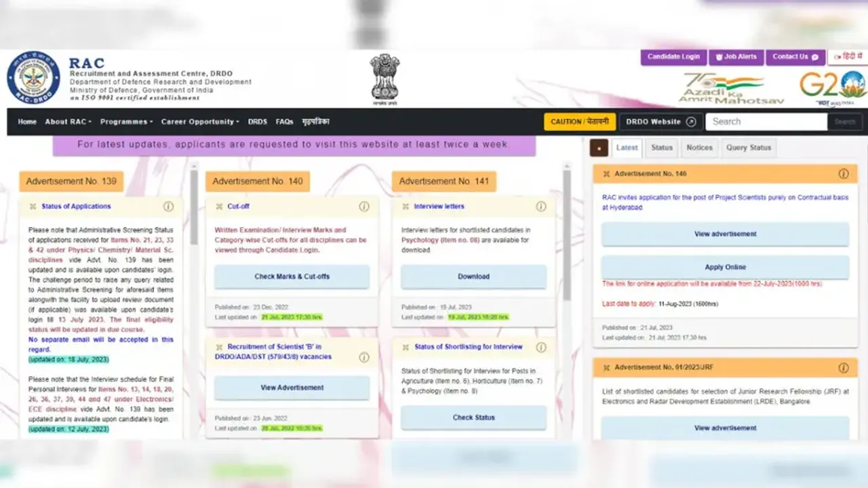Click into the Search input field
Viewport: 868px width, 488px height.
(x=766, y=121)
